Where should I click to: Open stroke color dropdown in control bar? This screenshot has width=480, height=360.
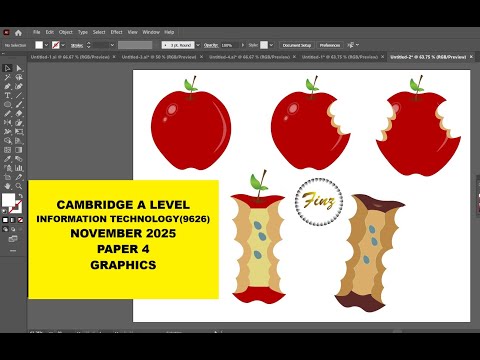tap(63, 45)
